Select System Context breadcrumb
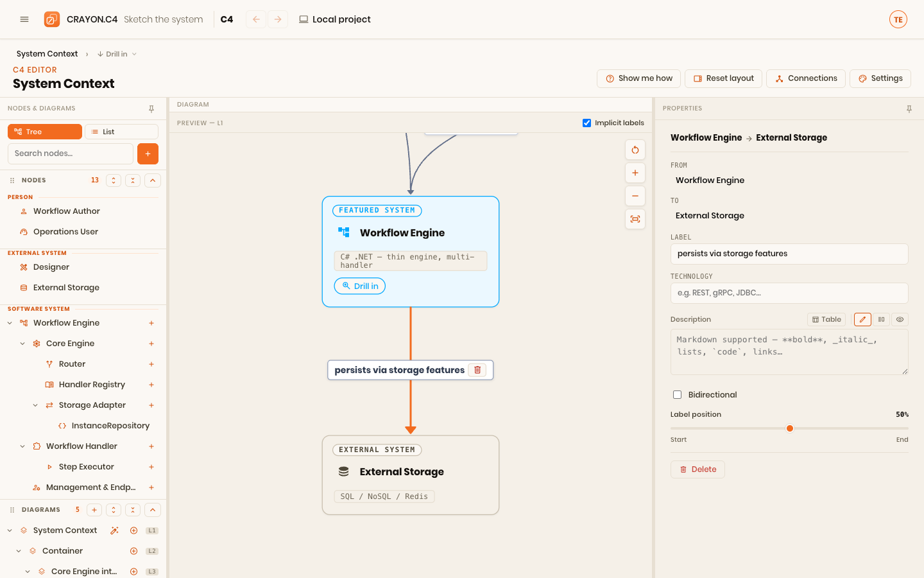 tap(47, 54)
